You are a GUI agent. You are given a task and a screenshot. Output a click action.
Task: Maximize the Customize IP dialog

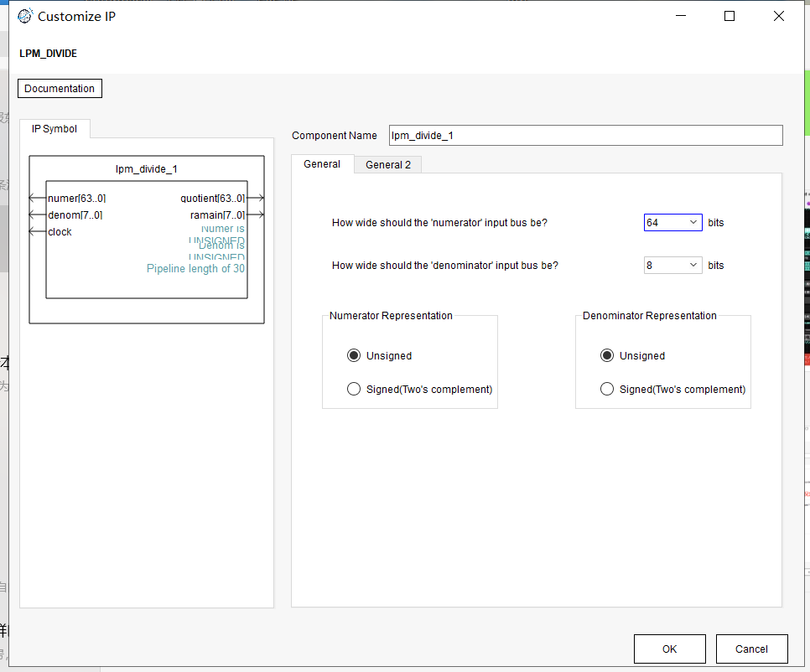pyautogui.click(x=730, y=16)
